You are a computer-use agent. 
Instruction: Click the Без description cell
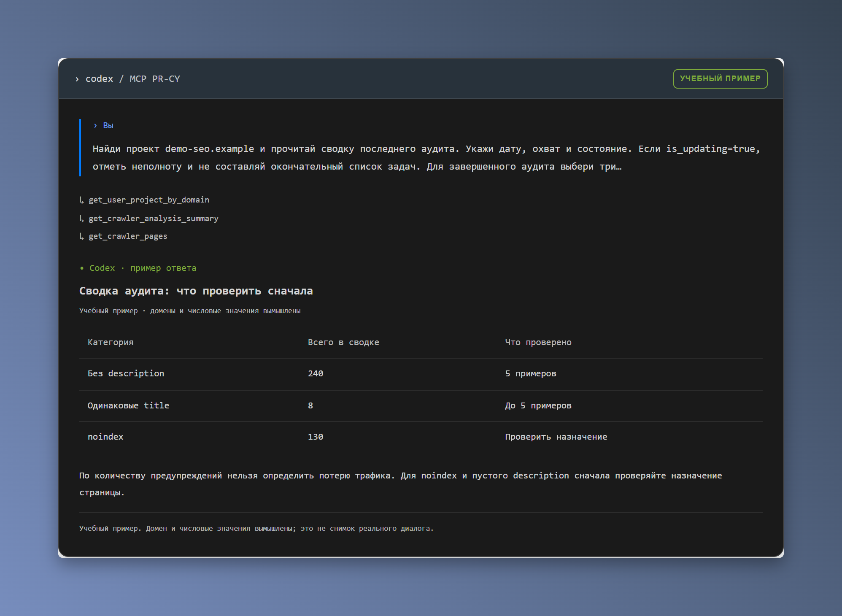126,374
